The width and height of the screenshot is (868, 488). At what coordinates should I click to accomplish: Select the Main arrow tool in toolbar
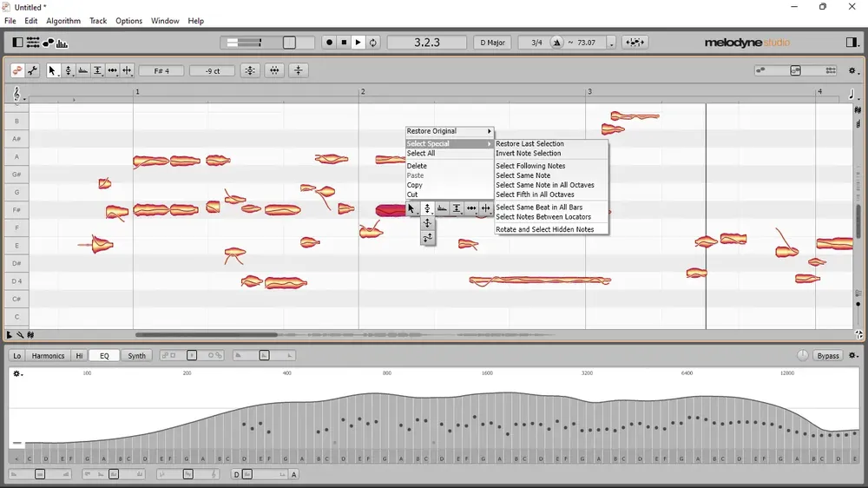[x=53, y=70]
